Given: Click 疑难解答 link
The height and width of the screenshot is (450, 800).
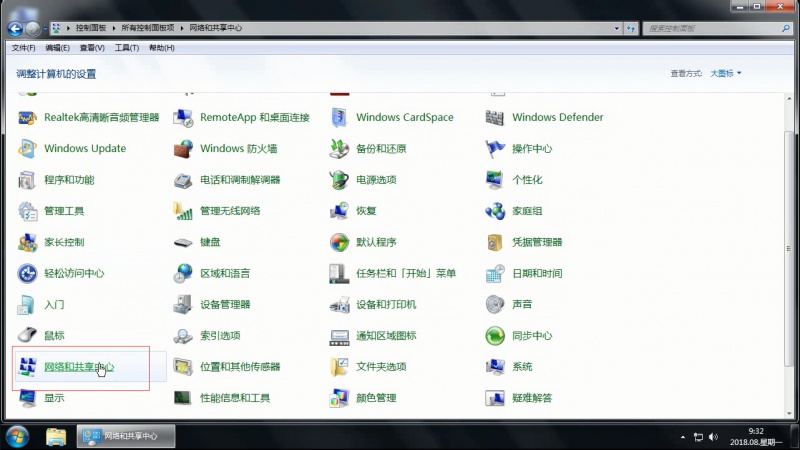Looking at the screenshot, I should [x=532, y=398].
